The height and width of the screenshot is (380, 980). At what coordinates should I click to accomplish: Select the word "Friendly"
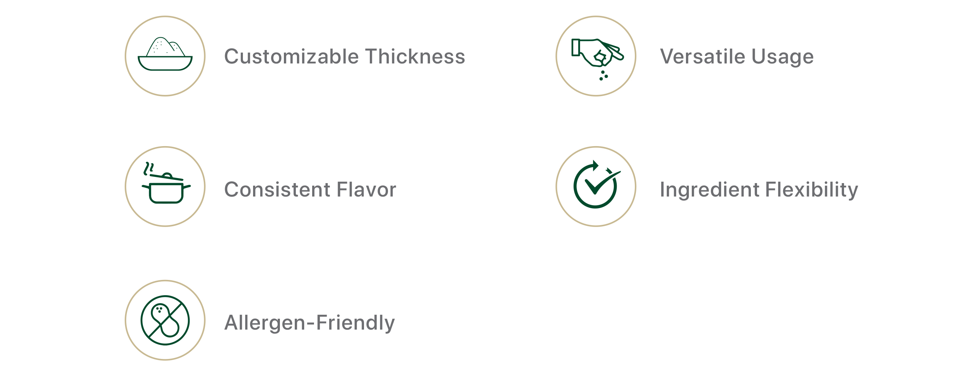click(355, 323)
